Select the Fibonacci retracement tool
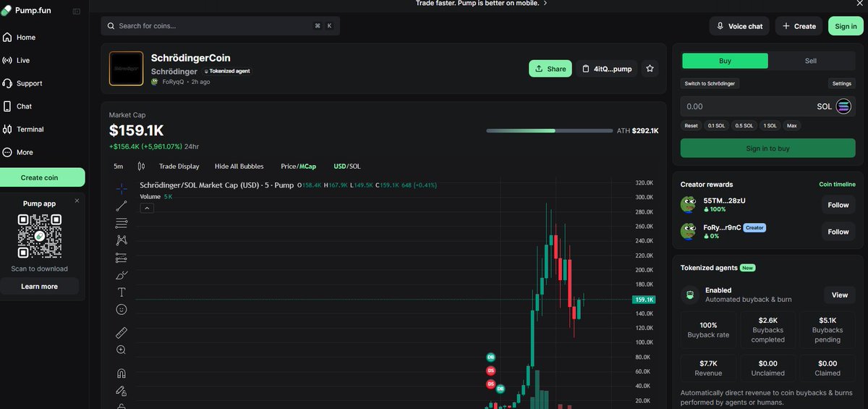The image size is (868, 409). pyautogui.click(x=122, y=223)
